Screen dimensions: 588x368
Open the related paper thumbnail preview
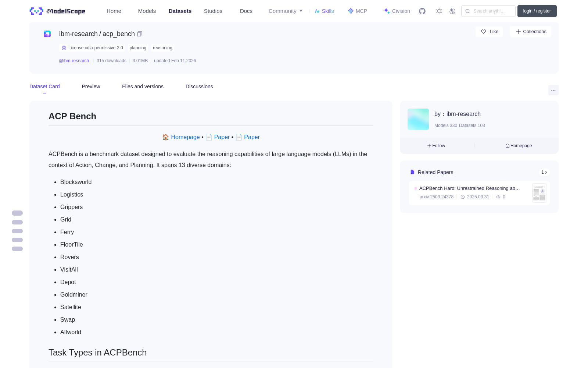[539, 193]
